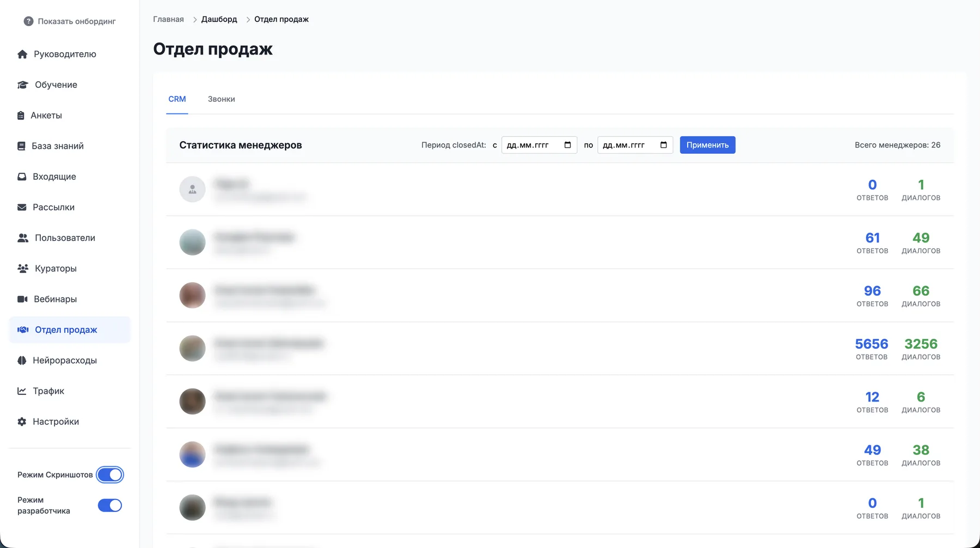Go to Дашборд breadcrumb link
Screen dimensions: 980x548
tap(219, 19)
